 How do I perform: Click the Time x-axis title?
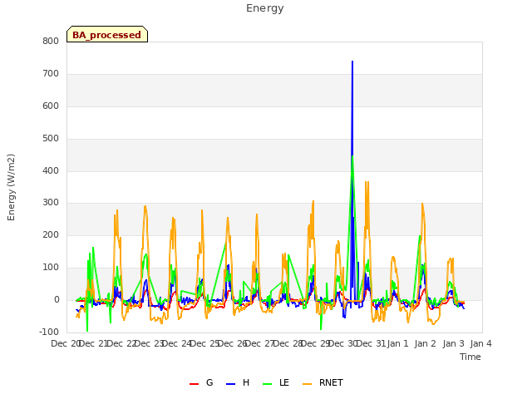[x=470, y=357]
